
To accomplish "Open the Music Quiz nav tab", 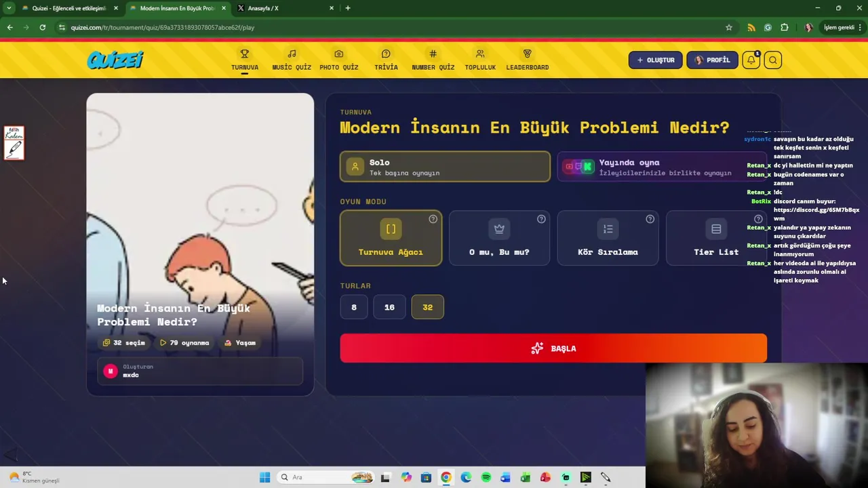I will point(292,60).
